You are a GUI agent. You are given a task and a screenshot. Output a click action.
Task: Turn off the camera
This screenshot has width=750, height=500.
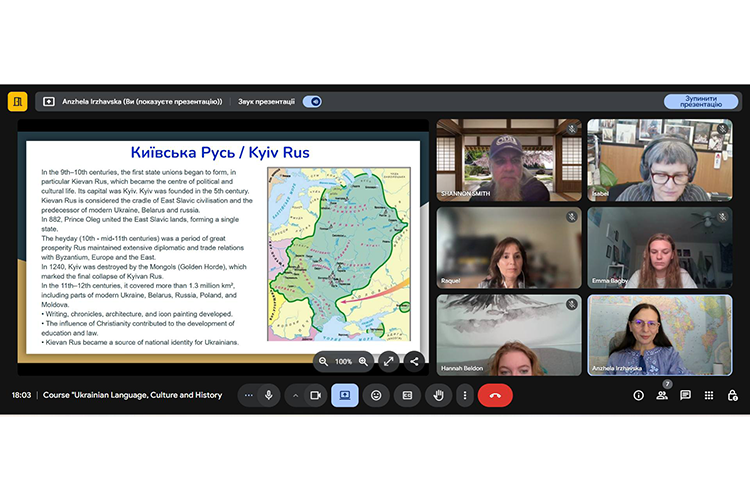click(315, 395)
